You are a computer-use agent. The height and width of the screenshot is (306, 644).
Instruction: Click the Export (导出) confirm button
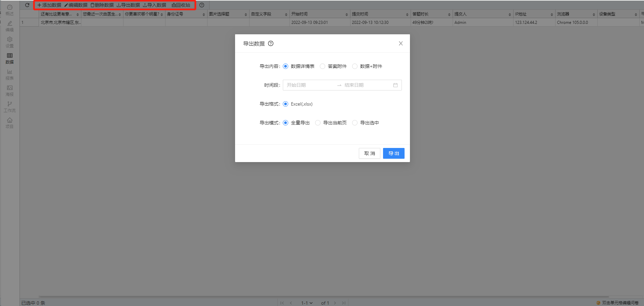pos(394,153)
